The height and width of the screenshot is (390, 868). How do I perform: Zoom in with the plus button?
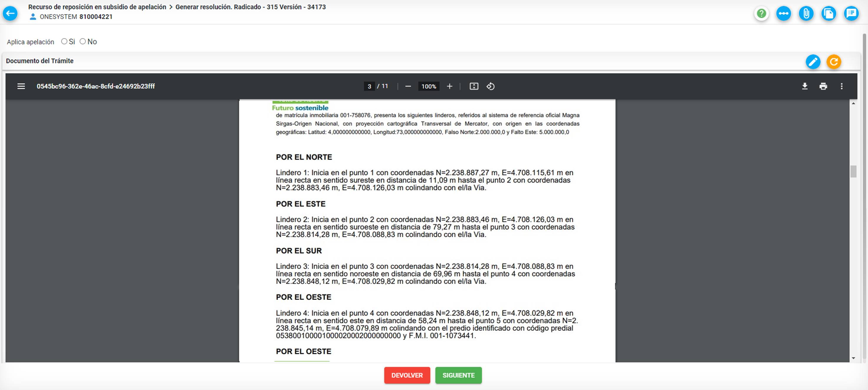(x=450, y=87)
